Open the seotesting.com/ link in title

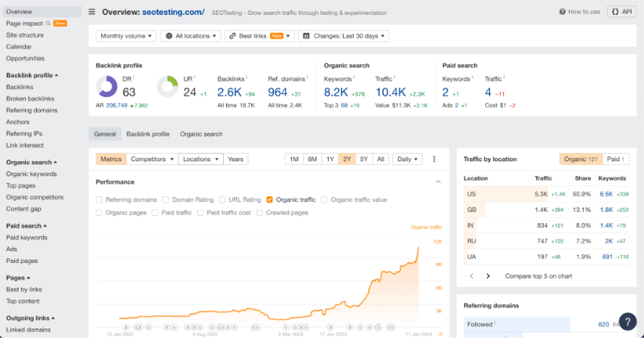(x=174, y=12)
